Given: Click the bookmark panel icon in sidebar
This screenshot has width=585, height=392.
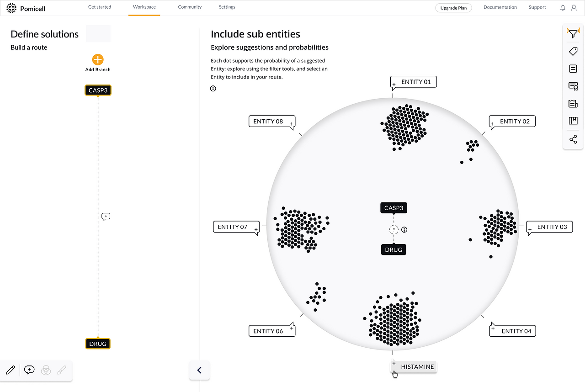Looking at the screenshot, I should click(573, 121).
